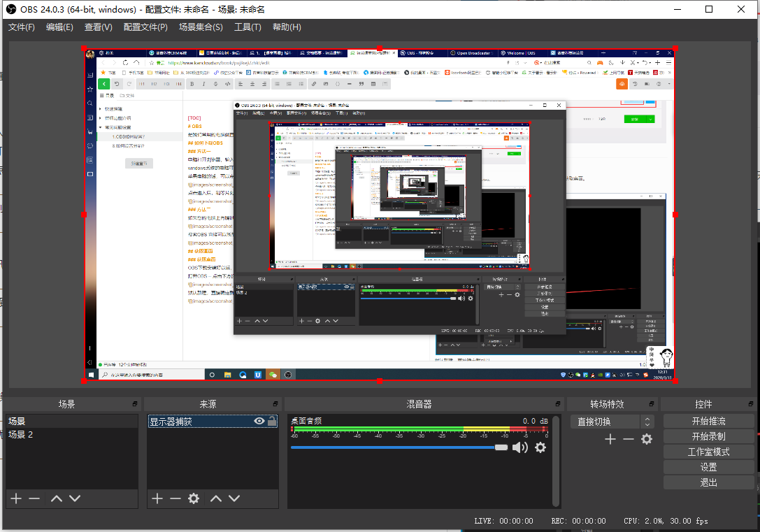Remove selected source with minus icon
The width and height of the screenshot is (760, 532).
click(x=175, y=498)
